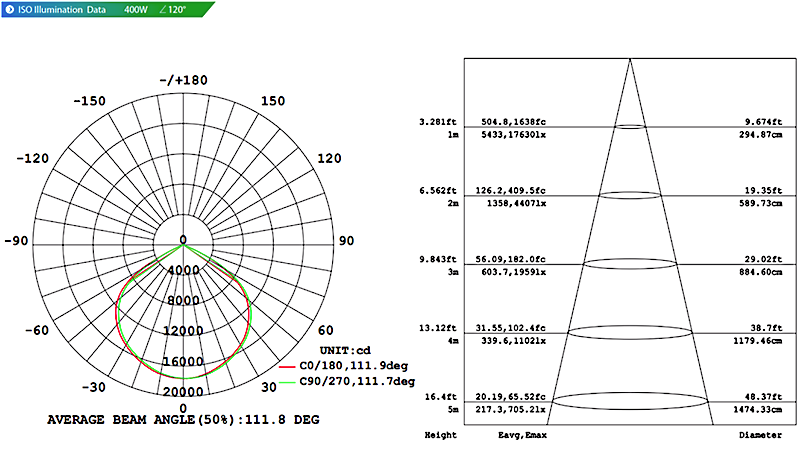Click the '-120' polar angle label

click(33, 158)
